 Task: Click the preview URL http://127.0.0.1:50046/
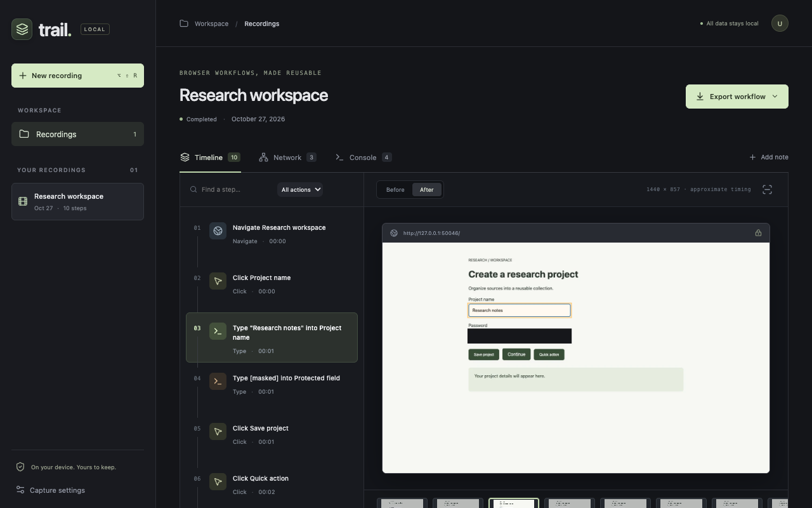point(431,233)
